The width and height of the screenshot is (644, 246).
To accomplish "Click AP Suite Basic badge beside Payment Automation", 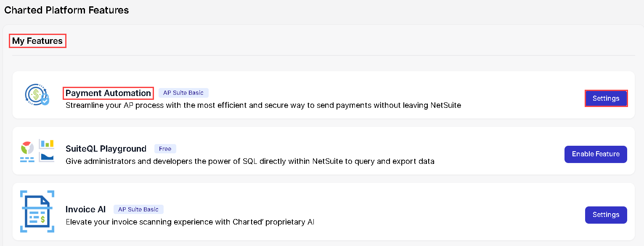I will coord(183,93).
